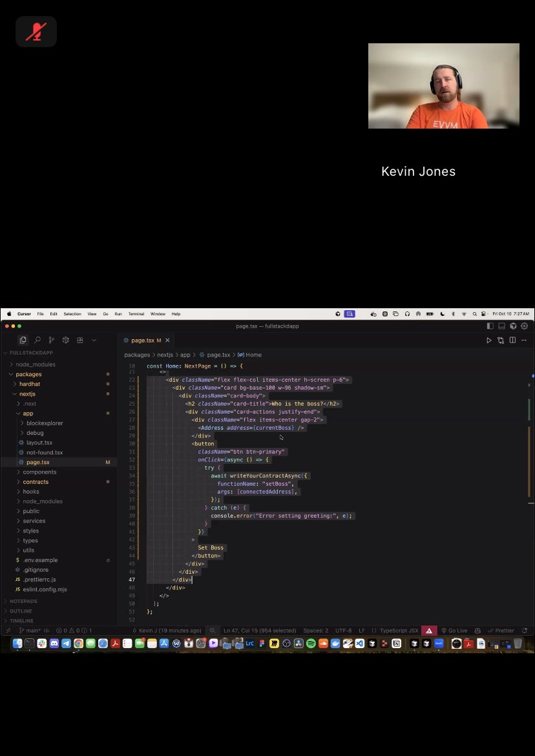Open remote window indicator in status bar
Screen dimensions: 535x756
click(x=8, y=631)
